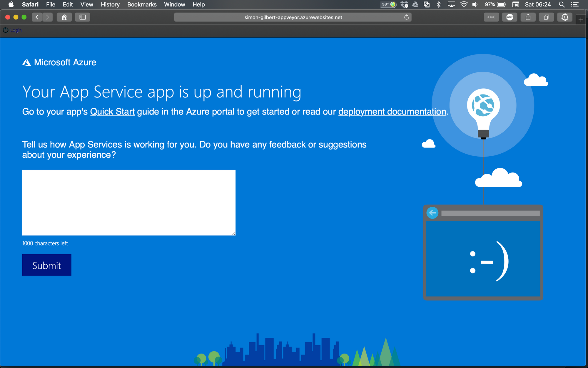Open the Apple menu
The height and width of the screenshot is (368, 588).
(11, 4)
